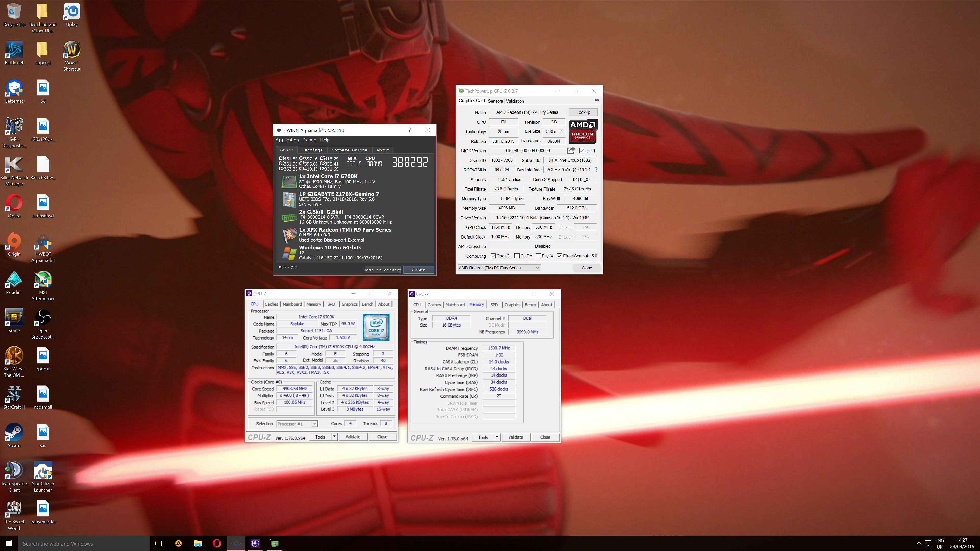
Task: Click the Lookup button in GPU-Z
Action: pos(583,112)
